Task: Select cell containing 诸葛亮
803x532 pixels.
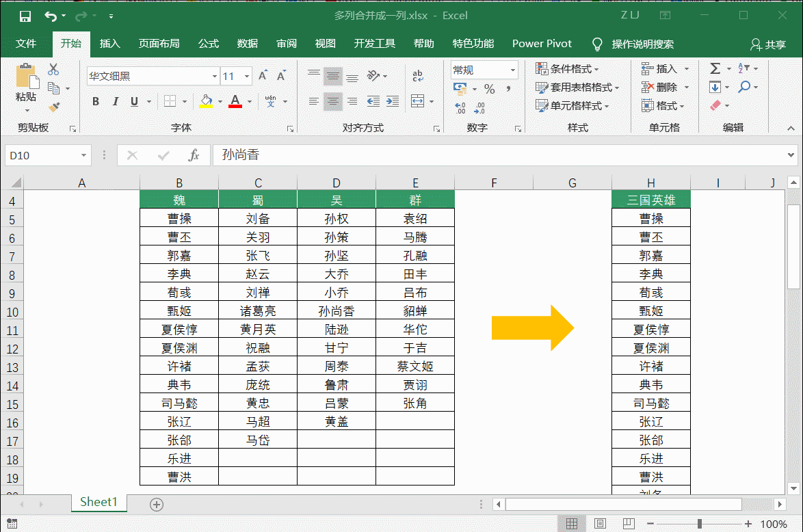Action: 258,311
